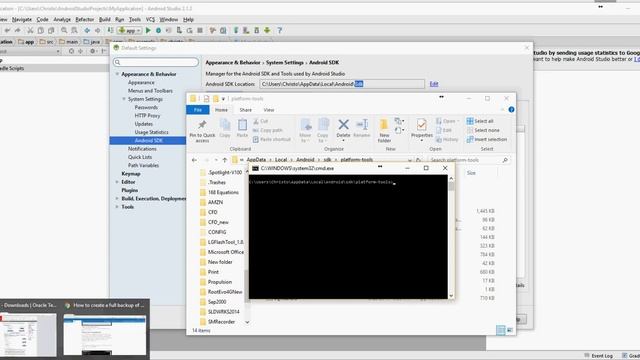
Task: Click the AppData breadcrumb in Explorer address bar
Action: click(256, 160)
